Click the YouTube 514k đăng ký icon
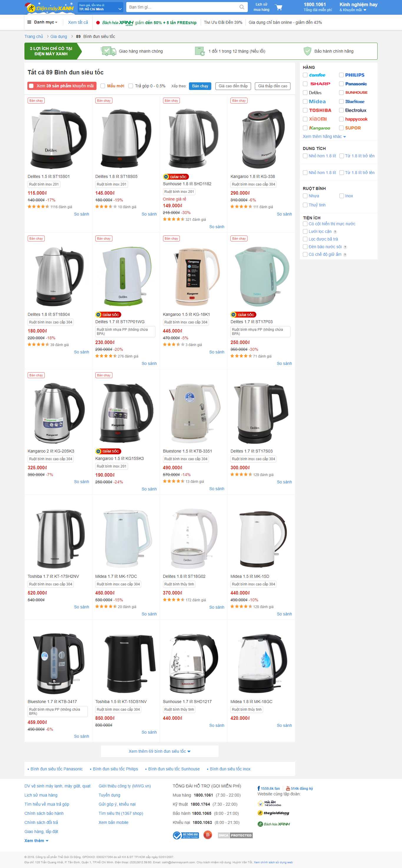Image resolution: width=402 pixels, height=868 pixels. [288, 788]
